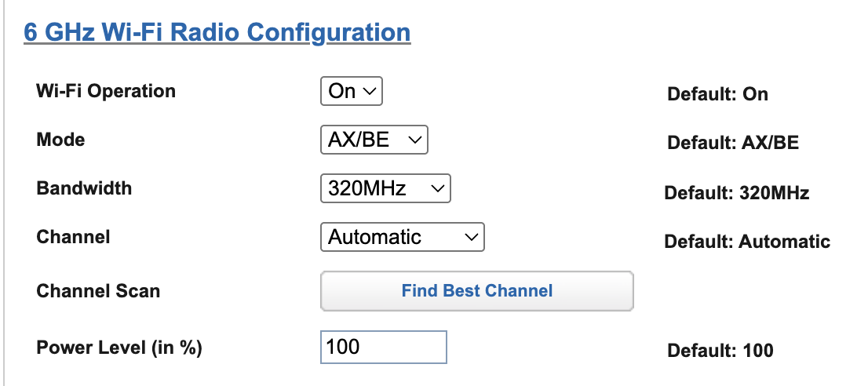Screen dimensions: 868x386
Task: Click the Mode field label
Action: tap(61, 140)
